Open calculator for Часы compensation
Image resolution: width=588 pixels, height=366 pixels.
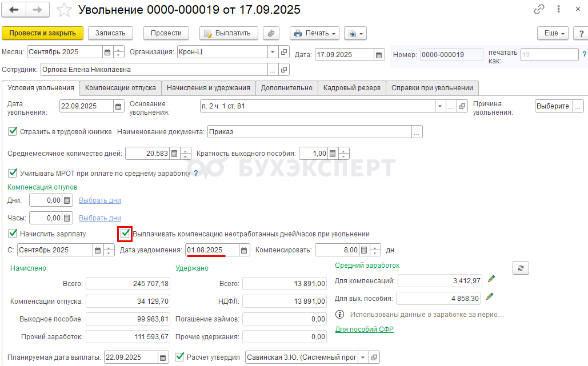click(x=67, y=218)
